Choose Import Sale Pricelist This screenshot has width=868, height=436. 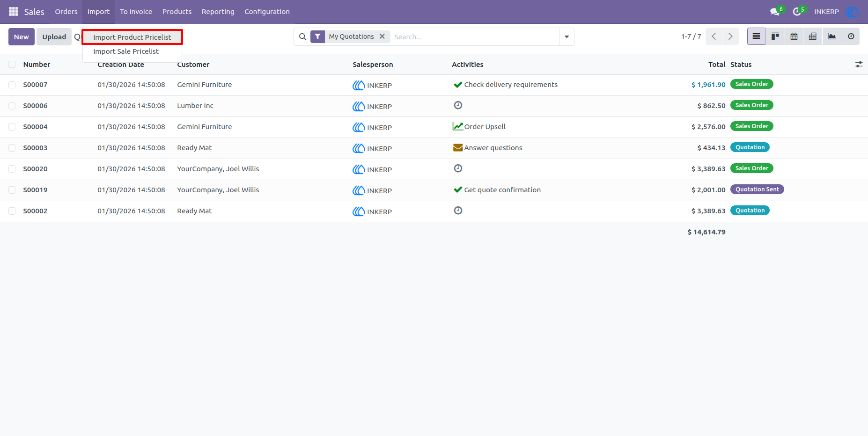[132, 51]
